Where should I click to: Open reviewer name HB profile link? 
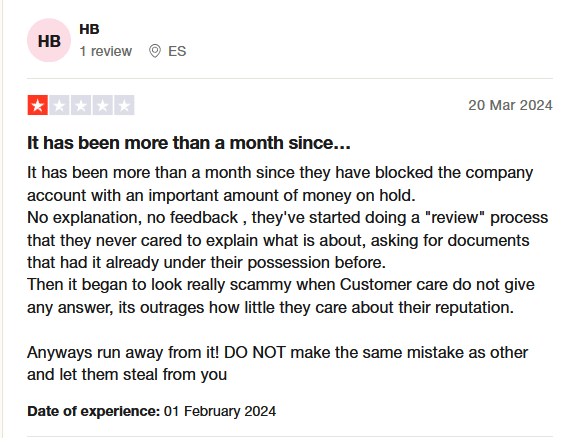point(89,29)
